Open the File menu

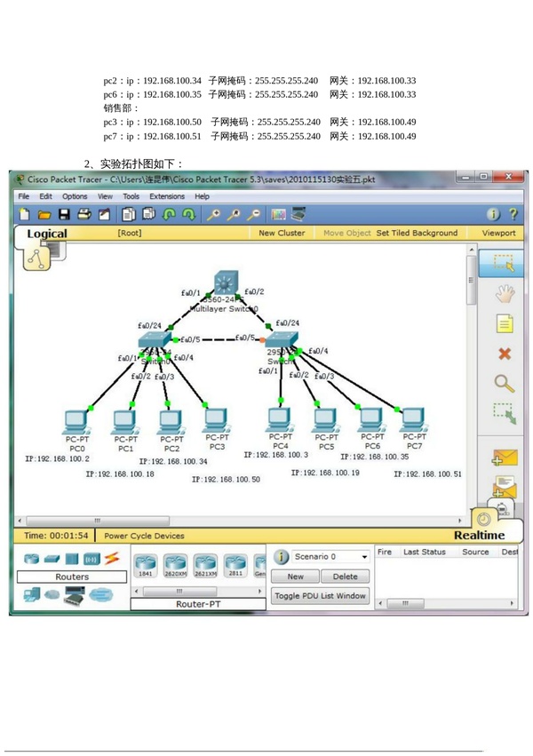[24, 196]
